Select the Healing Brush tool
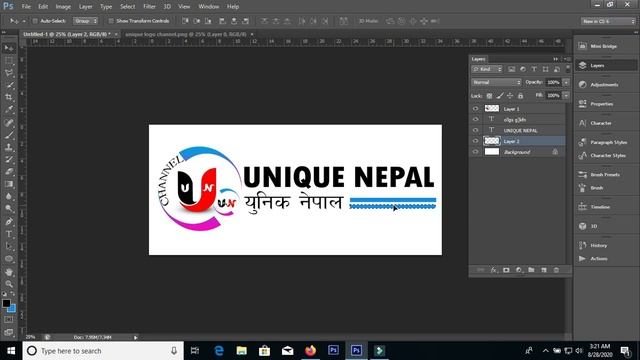 click(x=9, y=122)
